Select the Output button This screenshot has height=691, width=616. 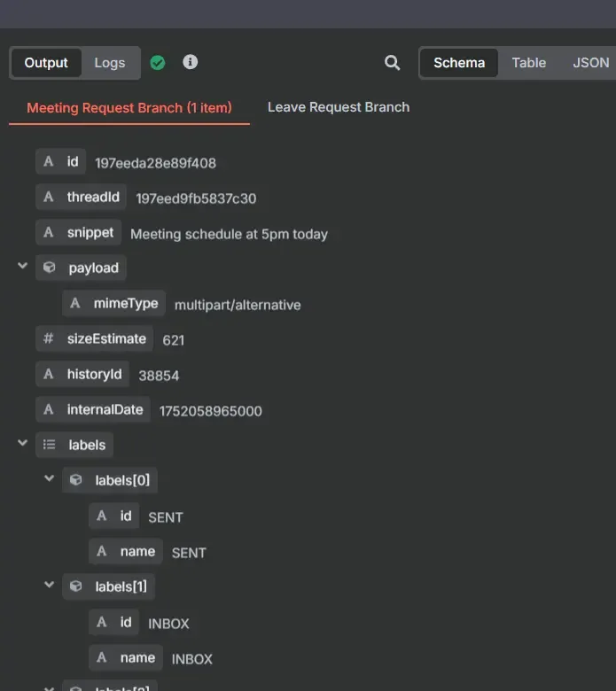click(x=46, y=63)
